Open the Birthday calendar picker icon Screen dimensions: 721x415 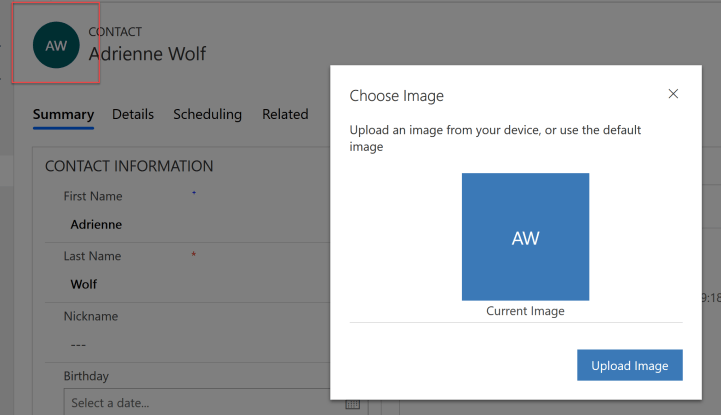pyautogui.click(x=352, y=404)
